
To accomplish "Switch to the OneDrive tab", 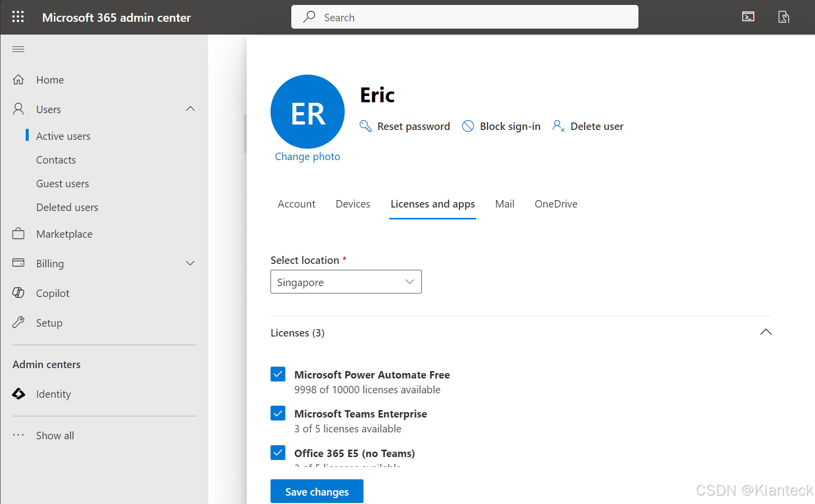I will click(x=556, y=204).
